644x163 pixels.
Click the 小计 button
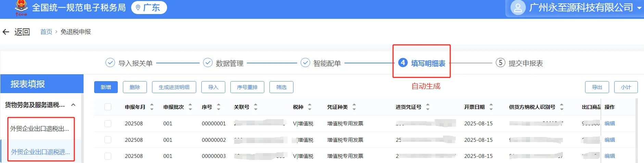click(x=626, y=87)
